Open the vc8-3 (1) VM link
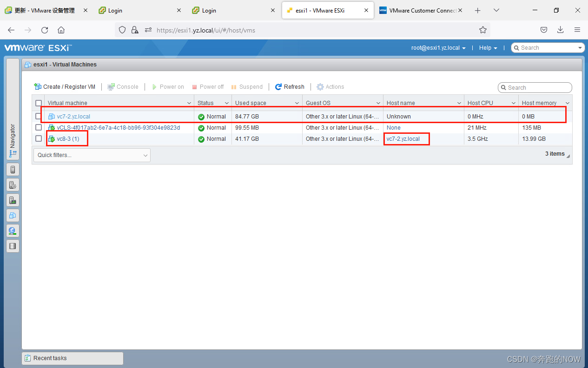 click(x=68, y=139)
